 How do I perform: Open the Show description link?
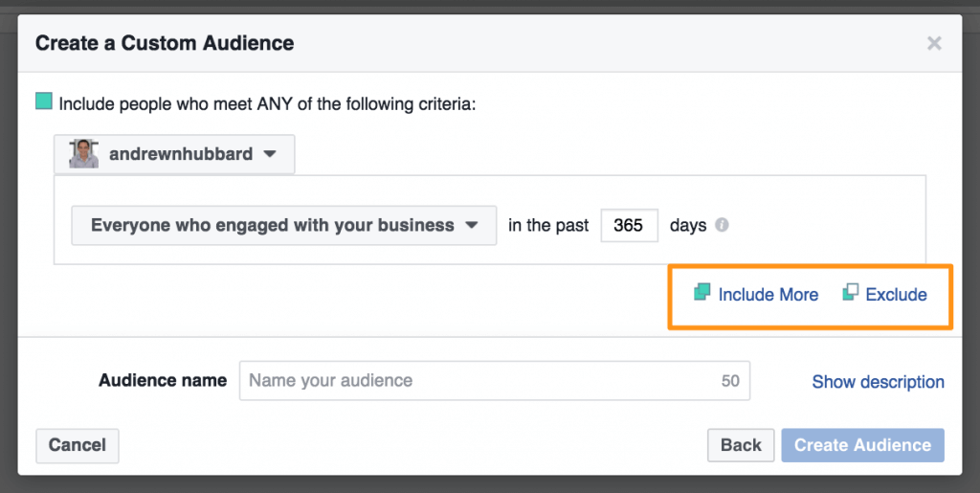pos(878,382)
